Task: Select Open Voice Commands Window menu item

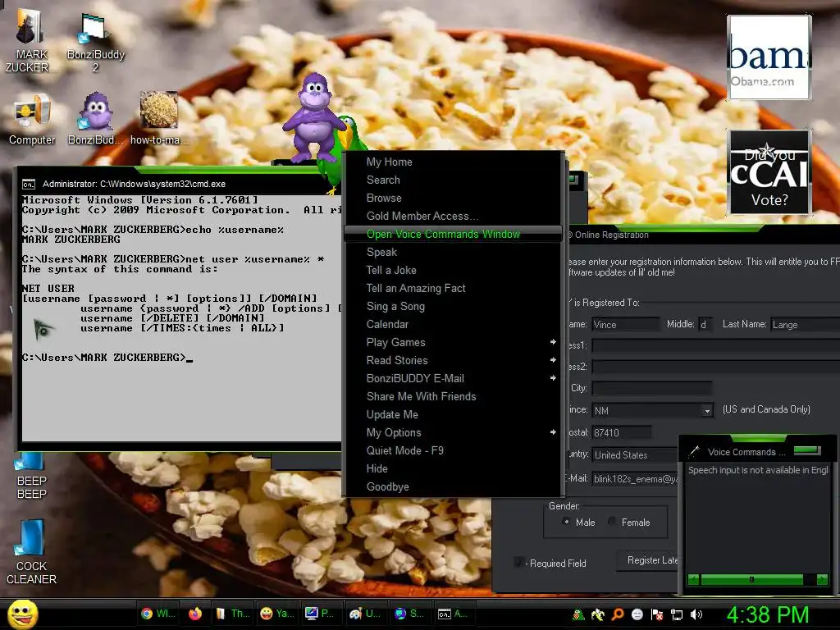Action: 453,234
